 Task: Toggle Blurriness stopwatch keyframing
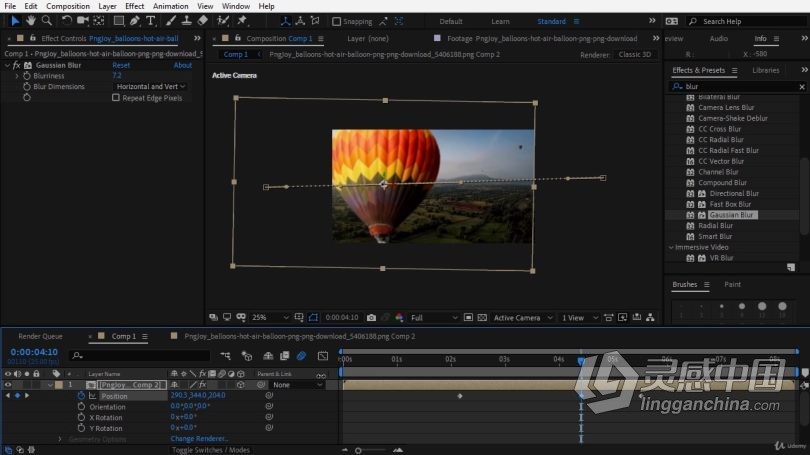[x=27, y=75]
